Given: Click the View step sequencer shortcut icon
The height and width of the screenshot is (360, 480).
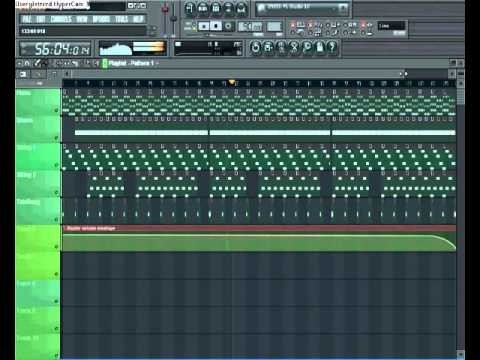Looking at the screenshot, I should (203, 9).
